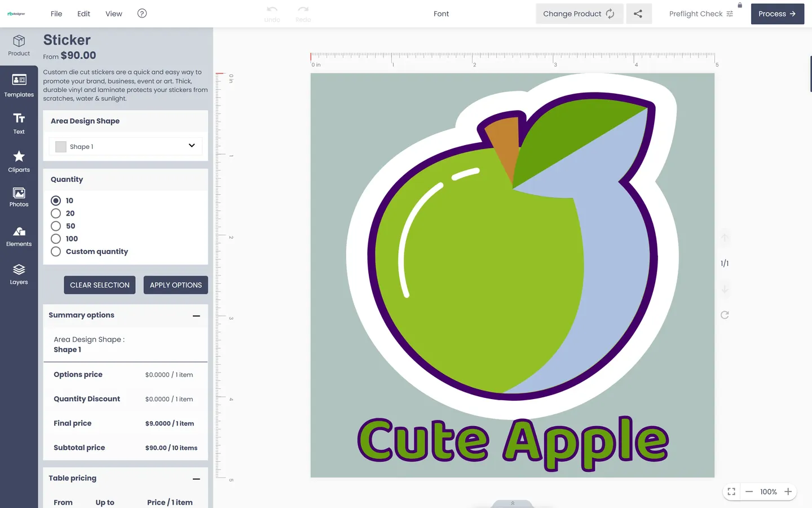
Task: Open the View menu
Action: [x=114, y=14]
